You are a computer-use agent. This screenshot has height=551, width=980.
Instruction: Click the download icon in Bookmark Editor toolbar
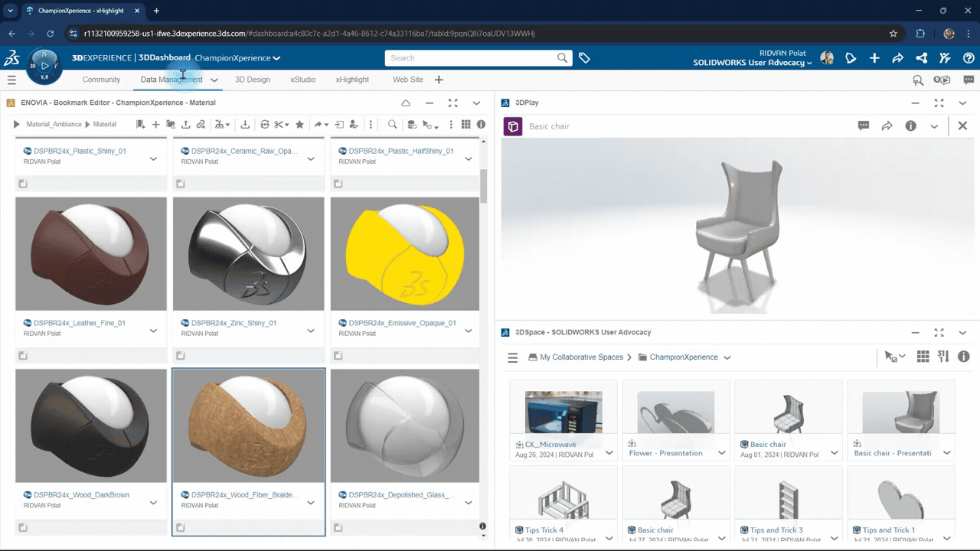click(x=245, y=124)
